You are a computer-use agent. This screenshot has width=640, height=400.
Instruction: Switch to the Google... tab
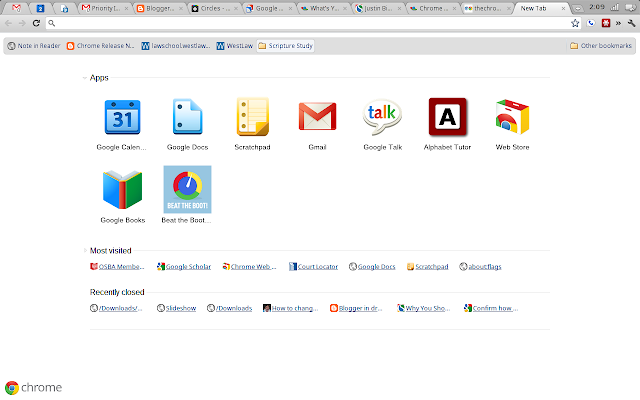click(269, 8)
